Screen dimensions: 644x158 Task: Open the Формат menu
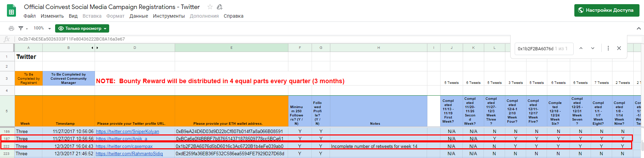click(x=115, y=16)
